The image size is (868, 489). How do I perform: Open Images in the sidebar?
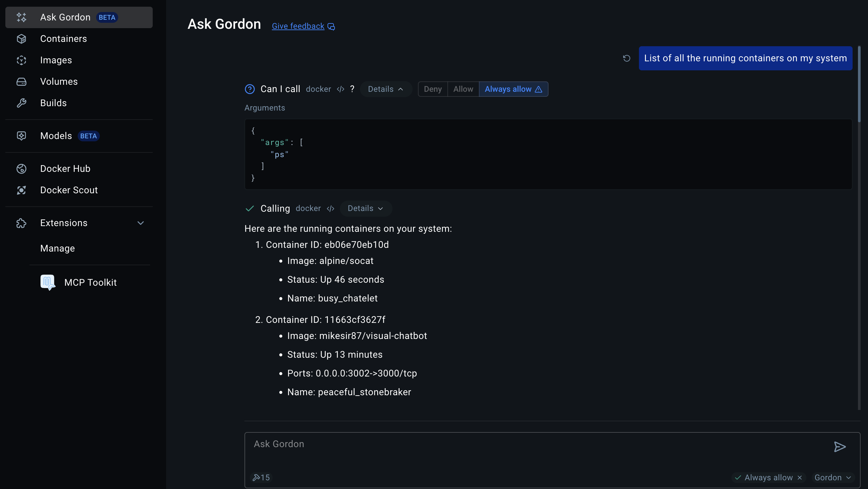(79, 60)
